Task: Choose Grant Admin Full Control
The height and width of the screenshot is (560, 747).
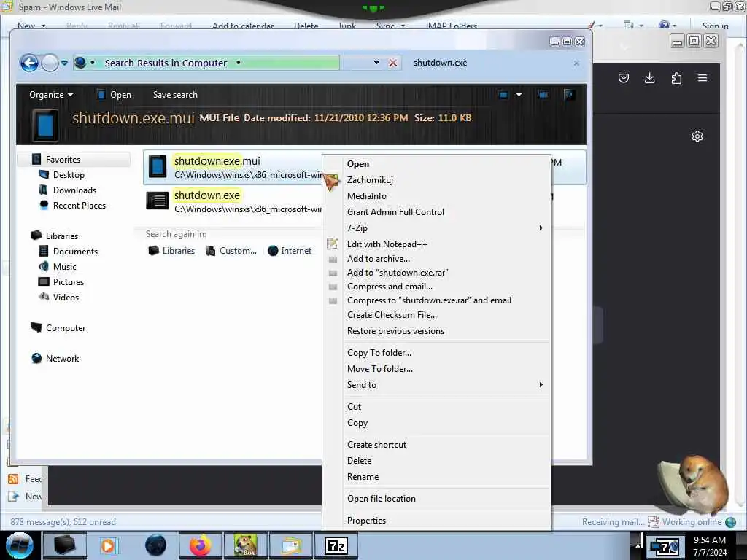Action: point(437,212)
